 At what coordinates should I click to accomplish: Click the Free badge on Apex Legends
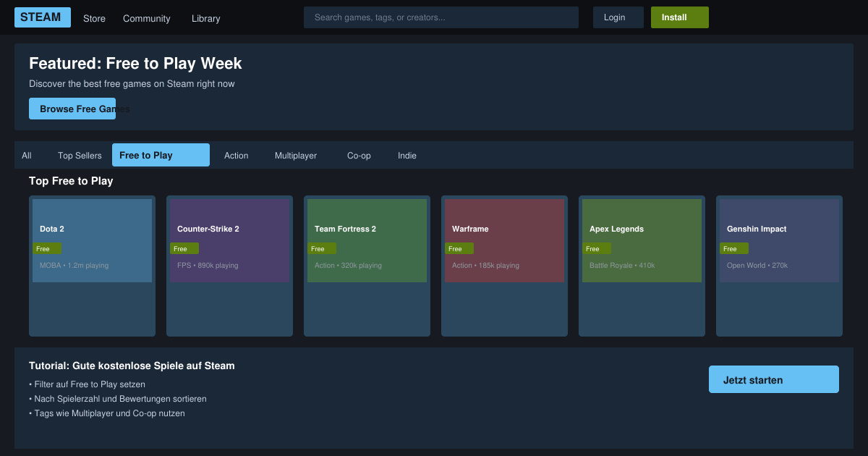coord(597,248)
